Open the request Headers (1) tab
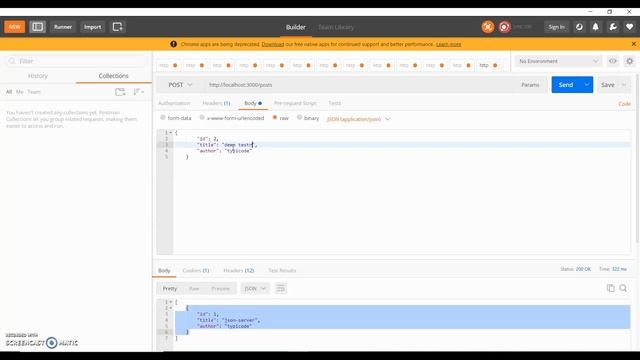Screen dimensions: 640x360 pyautogui.click(x=216, y=103)
